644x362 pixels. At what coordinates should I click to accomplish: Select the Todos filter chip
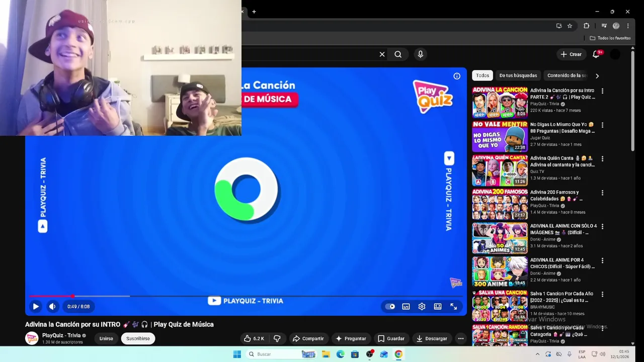(482, 75)
